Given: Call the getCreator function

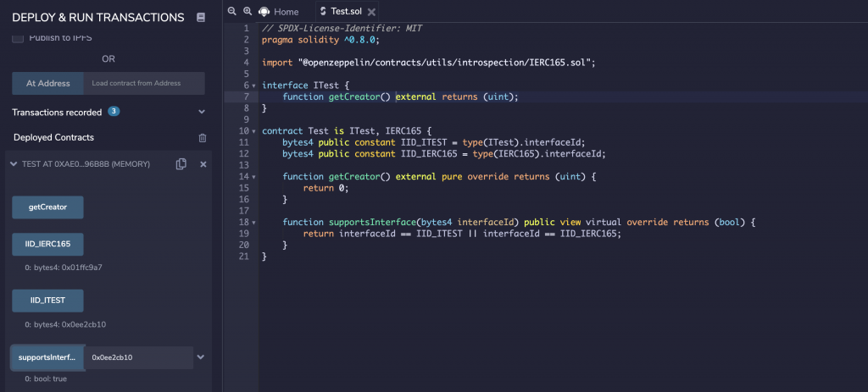Looking at the screenshot, I should coord(47,207).
